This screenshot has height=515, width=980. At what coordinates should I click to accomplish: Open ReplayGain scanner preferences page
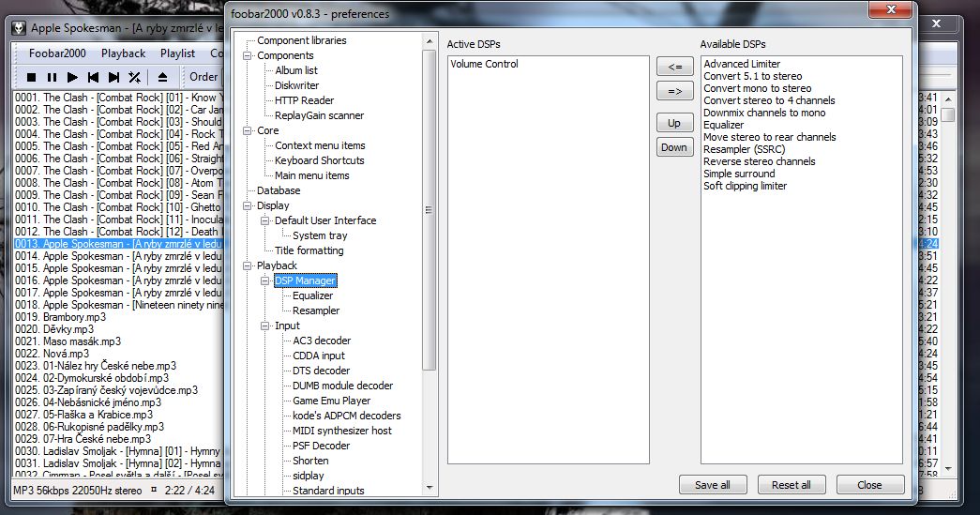320,115
